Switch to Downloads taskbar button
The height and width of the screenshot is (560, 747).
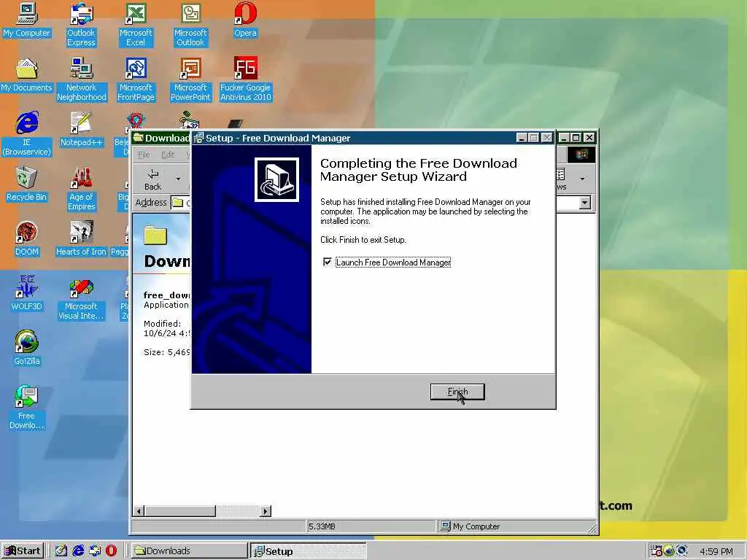coord(190,551)
